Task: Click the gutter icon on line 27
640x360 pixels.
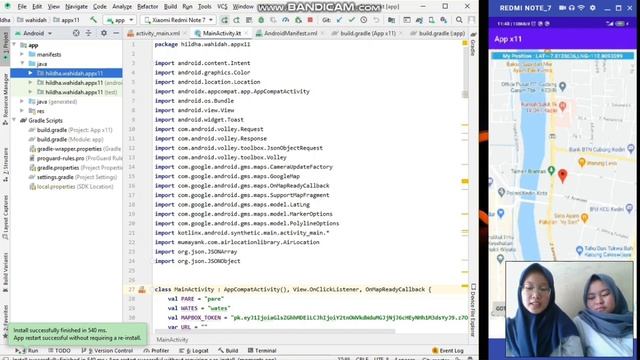Action: pos(142,289)
